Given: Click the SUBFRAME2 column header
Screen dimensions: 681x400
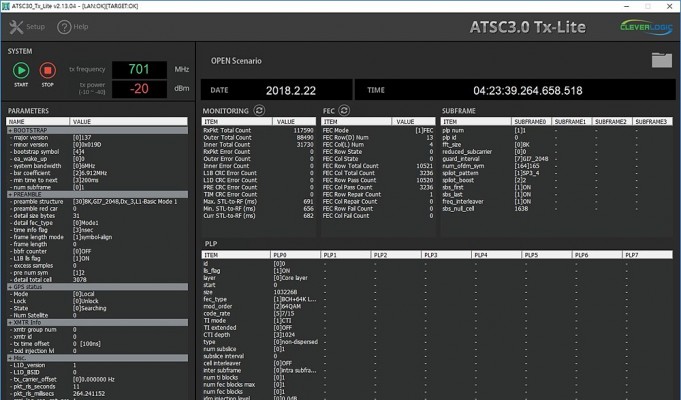Looking at the screenshot, I should click(x=611, y=122).
